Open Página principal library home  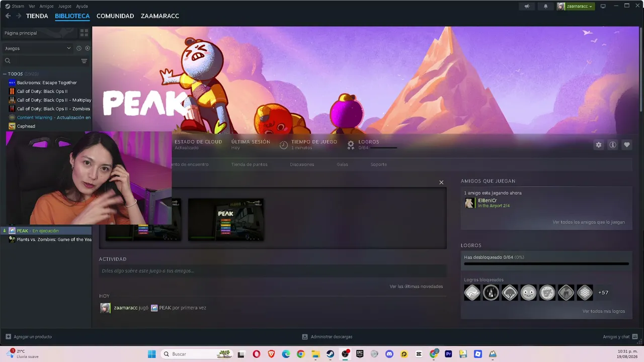point(40,33)
